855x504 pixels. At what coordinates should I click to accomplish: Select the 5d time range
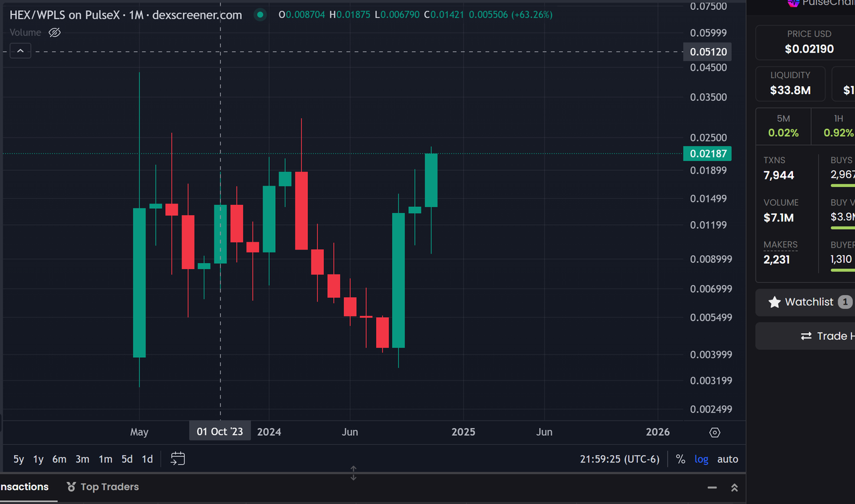127,459
